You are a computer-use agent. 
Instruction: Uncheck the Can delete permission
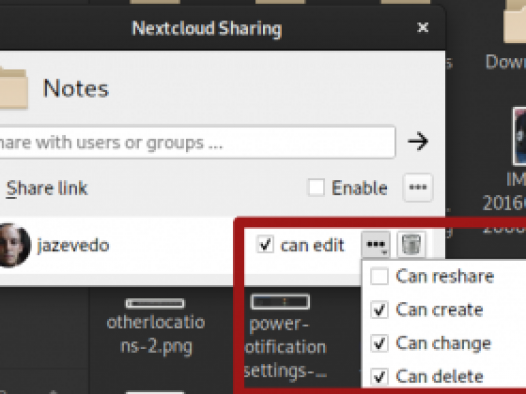click(379, 376)
